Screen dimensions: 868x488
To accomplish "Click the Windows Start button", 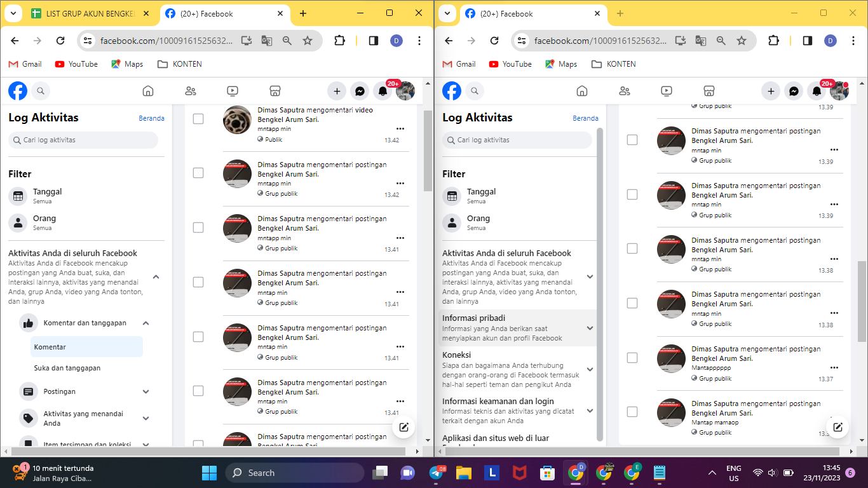I will pos(209,473).
